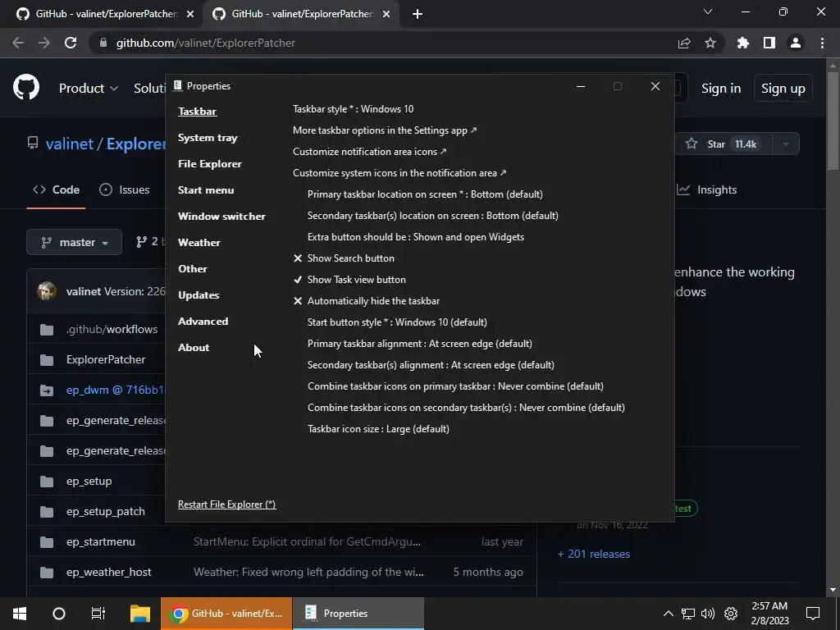Viewport: 840px width, 630px height.
Task: Open the Windows Start button
Action: (x=20, y=614)
